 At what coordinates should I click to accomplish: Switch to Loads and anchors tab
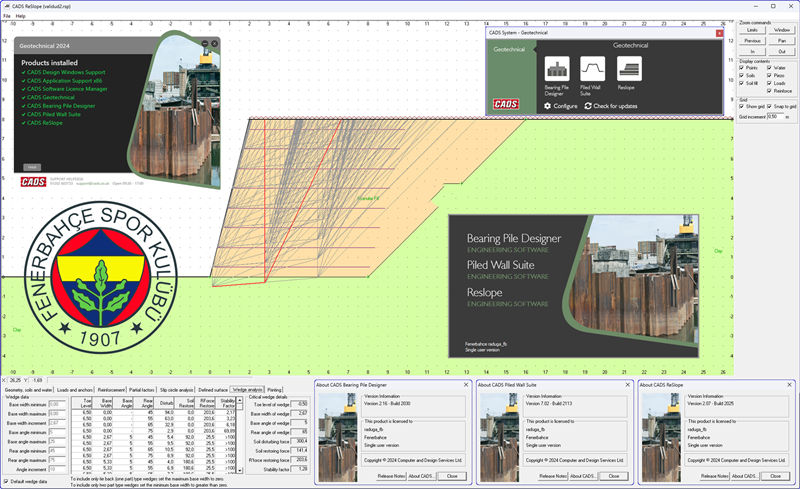(75, 389)
